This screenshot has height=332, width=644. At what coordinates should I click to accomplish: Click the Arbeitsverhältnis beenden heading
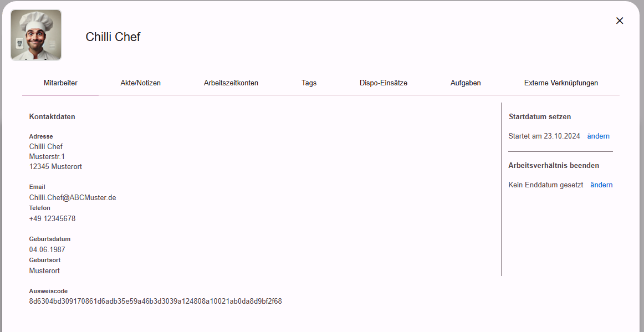[554, 166]
